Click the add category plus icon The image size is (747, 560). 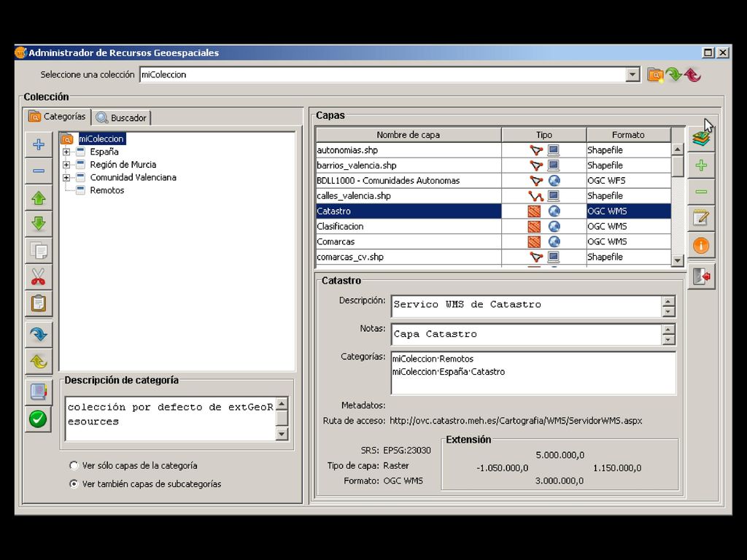(39, 144)
